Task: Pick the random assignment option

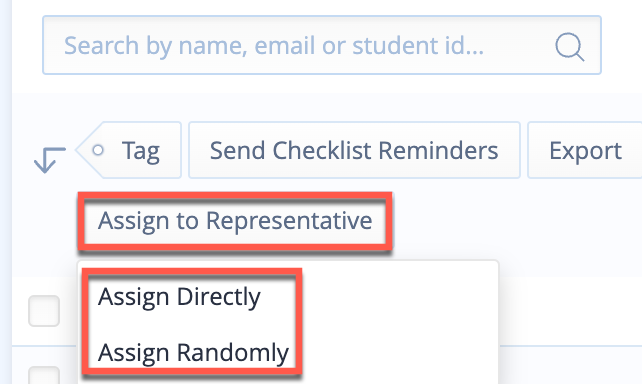Action: (193, 352)
